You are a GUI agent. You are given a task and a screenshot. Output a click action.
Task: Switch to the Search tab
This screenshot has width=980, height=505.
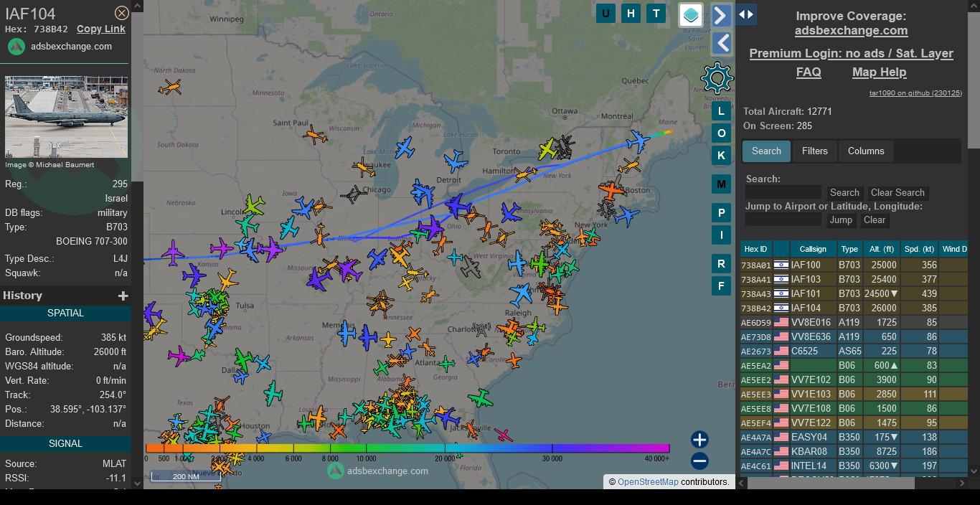click(x=766, y=151)
